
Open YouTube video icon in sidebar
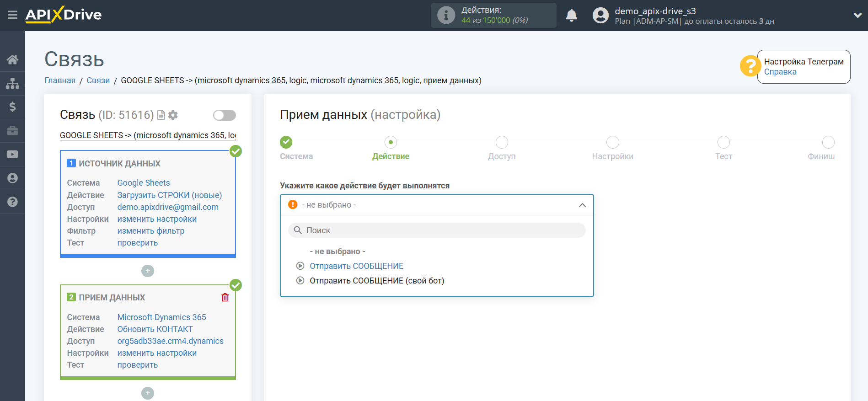click(12, 155)
